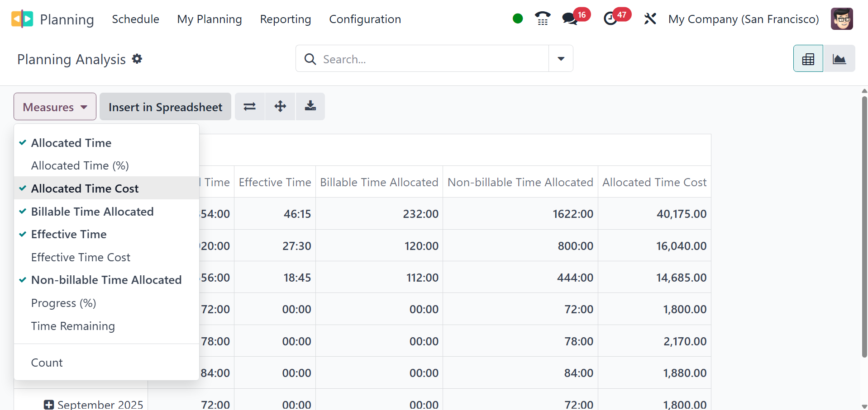Open the VoIP phone dialer icon
Image resolution: width=868 pixels, height=410 pixels.
click(542, 19)
